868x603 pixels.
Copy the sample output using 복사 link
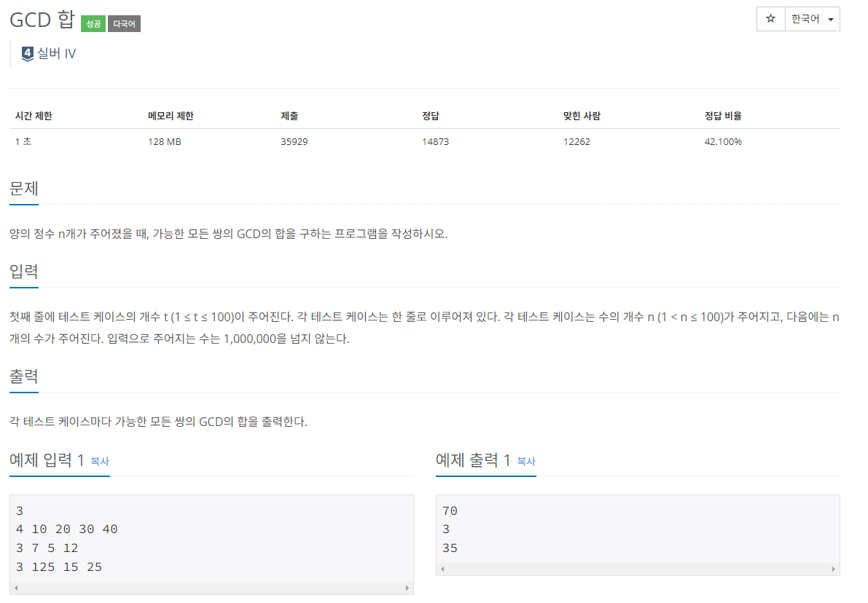(x=527, y=462)
